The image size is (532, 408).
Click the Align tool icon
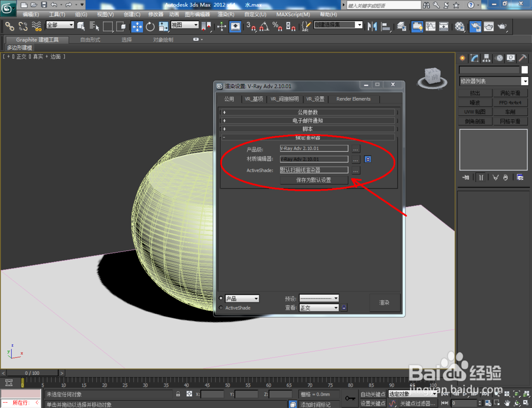385,26
